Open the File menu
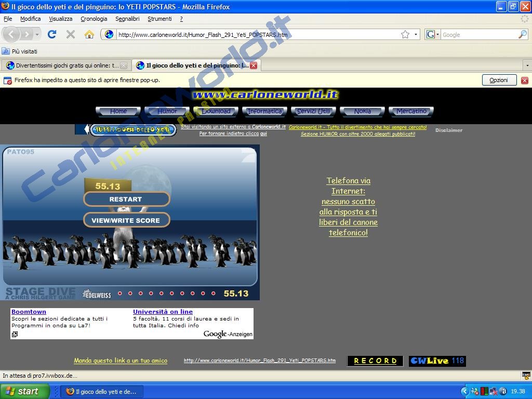This screenshot has height=399, width=532. pos(8,19)
